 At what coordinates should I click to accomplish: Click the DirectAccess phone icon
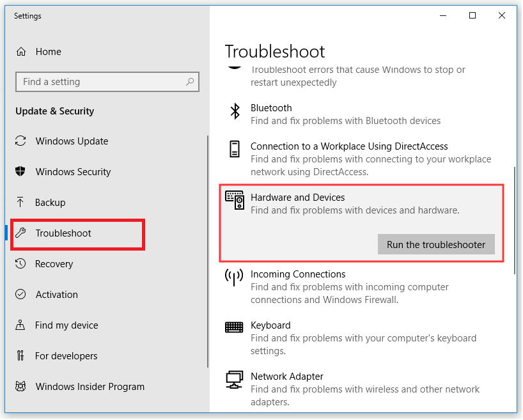point(235,149)
